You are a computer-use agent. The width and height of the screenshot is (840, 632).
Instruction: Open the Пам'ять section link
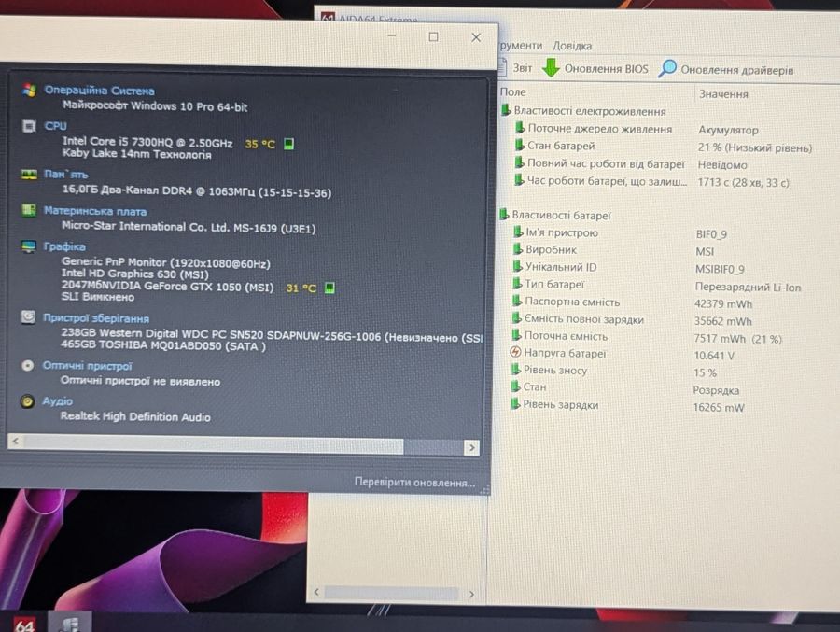coord(66,174)
